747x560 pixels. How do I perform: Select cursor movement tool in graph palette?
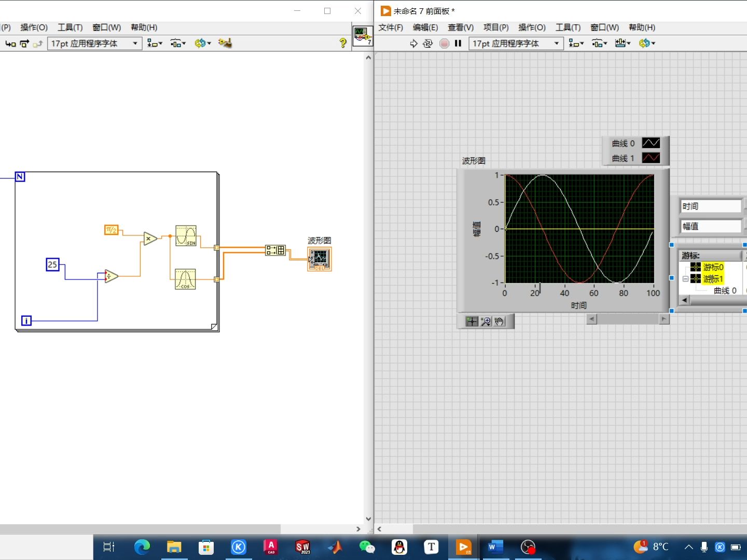[x=472, y=321]
